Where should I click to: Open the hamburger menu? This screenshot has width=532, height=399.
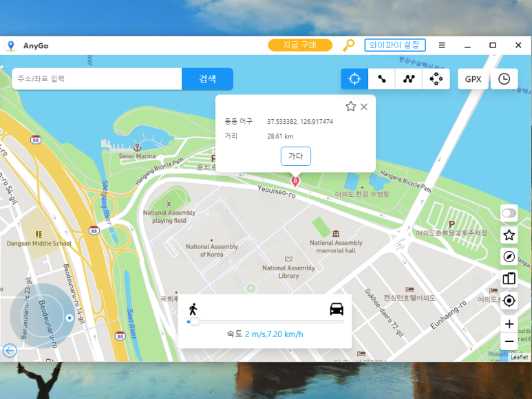pos(442,45)
